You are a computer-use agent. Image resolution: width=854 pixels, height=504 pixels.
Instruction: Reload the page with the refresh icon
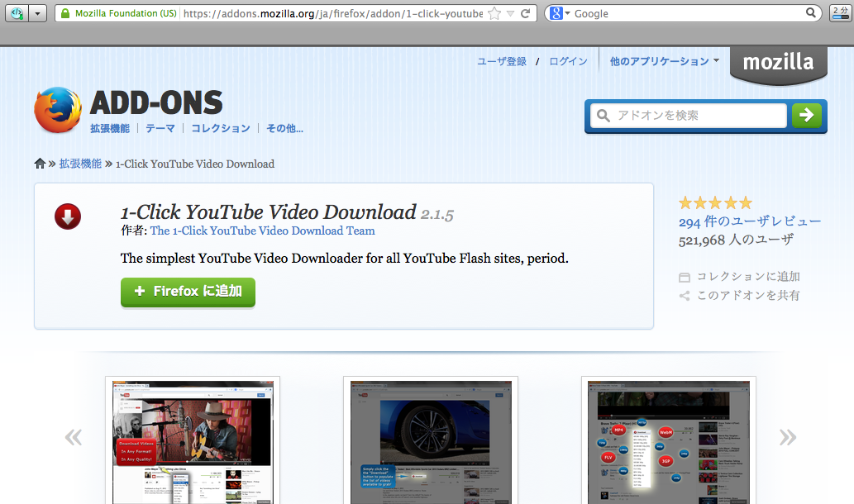pyautogui.click(x=526, y=13)
